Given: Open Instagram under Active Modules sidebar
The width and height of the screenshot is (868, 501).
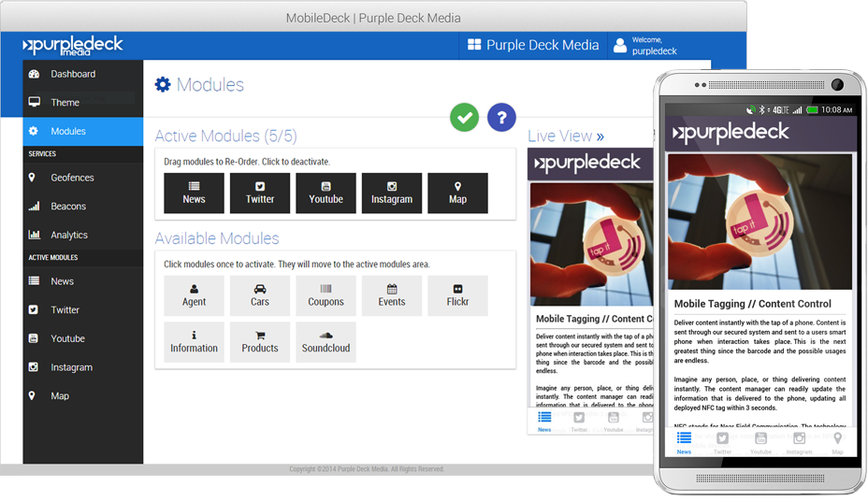Looking at the screenshot, I should pyautogui.click(x=83, y=367).
